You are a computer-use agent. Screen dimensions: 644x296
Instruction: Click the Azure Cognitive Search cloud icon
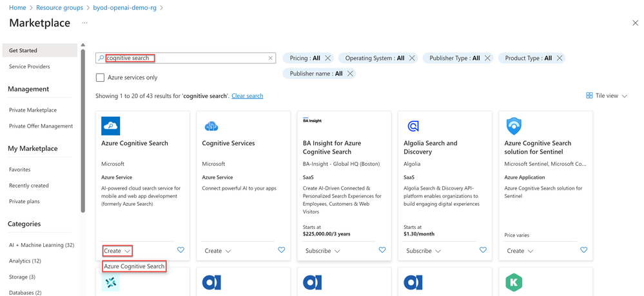coord(110,126)
